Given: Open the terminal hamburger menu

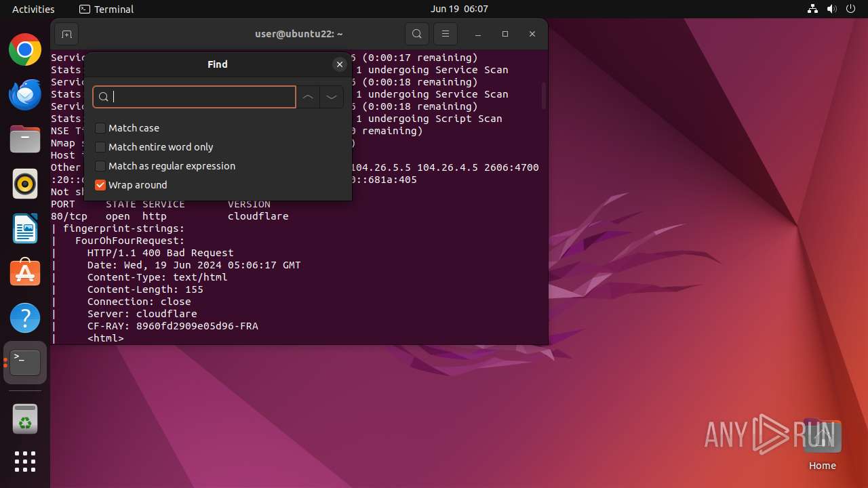Looking at the screenshot, I should point(446,34).
